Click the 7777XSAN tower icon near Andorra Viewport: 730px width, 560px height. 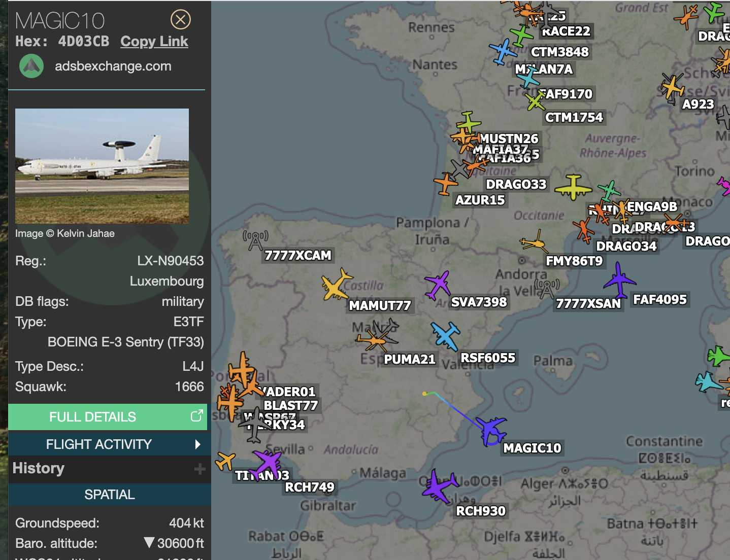[547, 289]
